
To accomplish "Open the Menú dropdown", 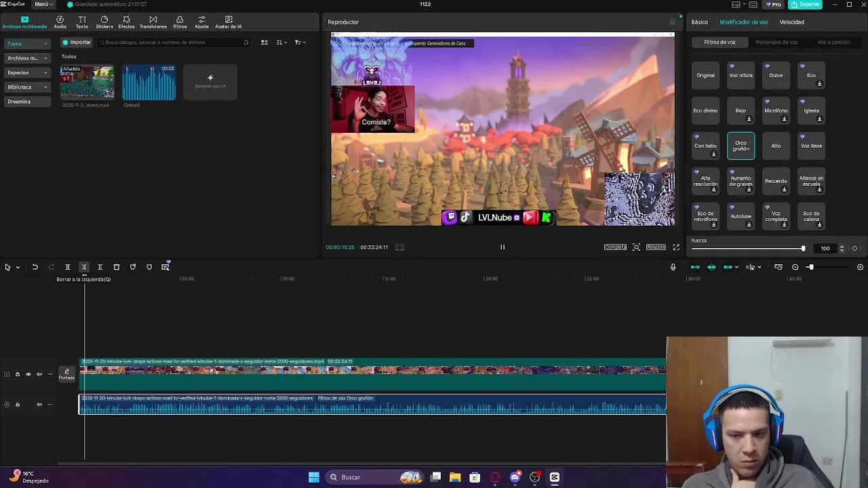I will point(43,4).
